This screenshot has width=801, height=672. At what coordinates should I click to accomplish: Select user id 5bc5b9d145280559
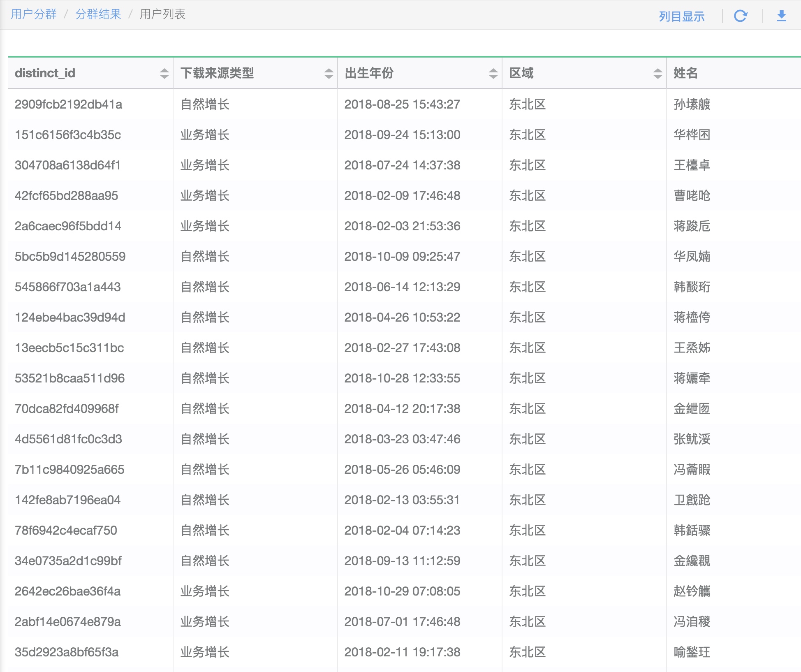tap(70, 257)
